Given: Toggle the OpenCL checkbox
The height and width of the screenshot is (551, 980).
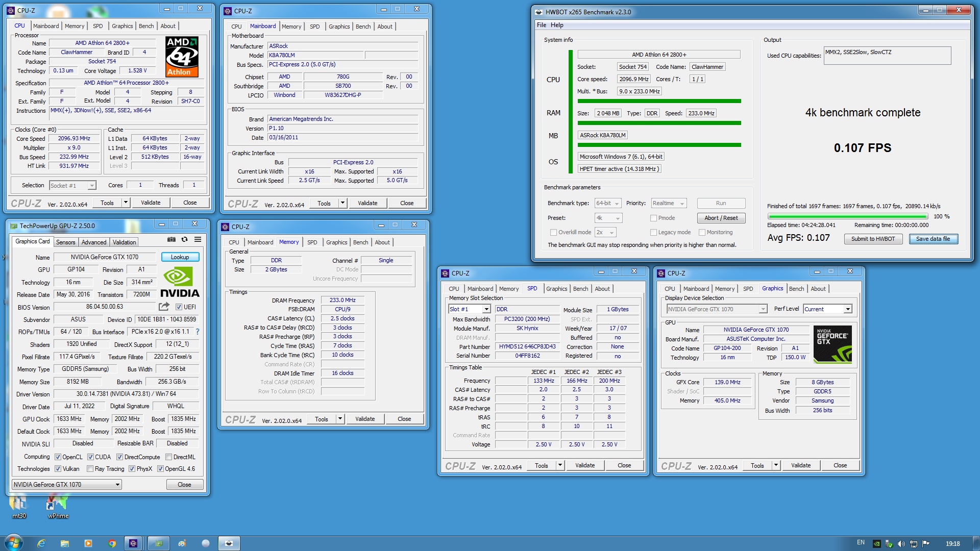Looking at the screenshot, I should (58, 457).
